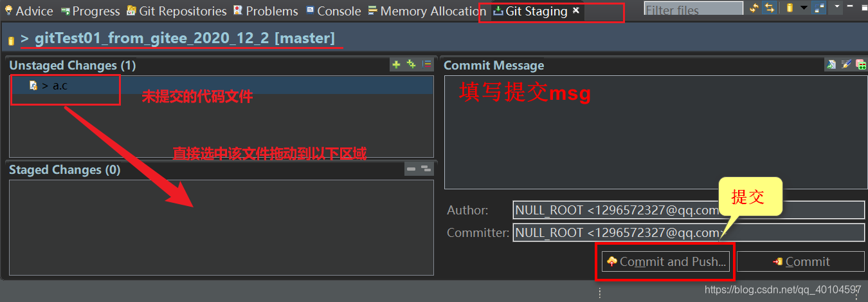Image resolution: width=868 pixels, height=302 pixels.
Task: Refresh the Git Staging view
Action: point(754,8)
